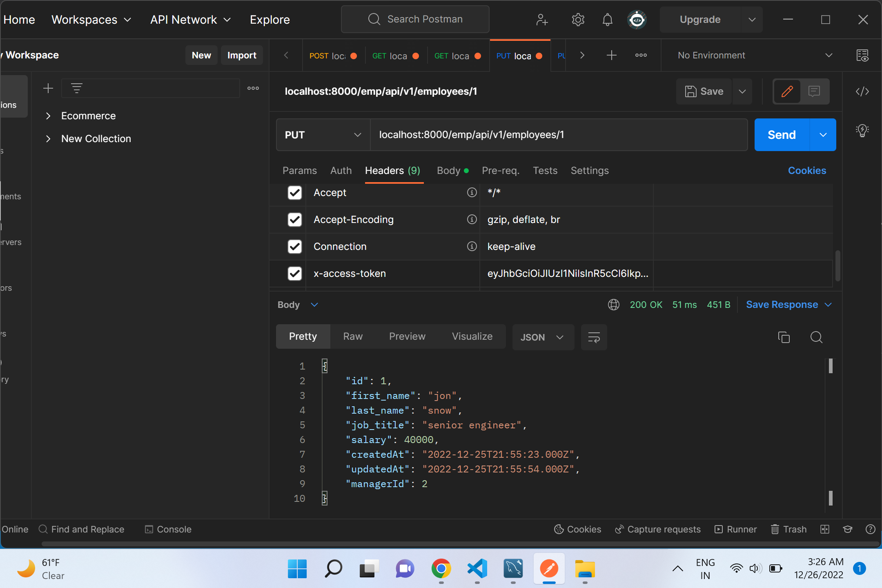Switch to the Tests tab

(x=545, y=170)
